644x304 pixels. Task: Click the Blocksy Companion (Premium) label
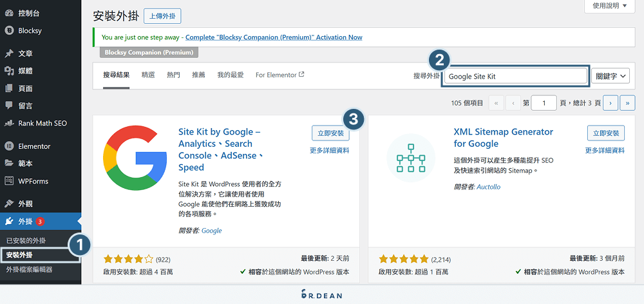point(149,53)
